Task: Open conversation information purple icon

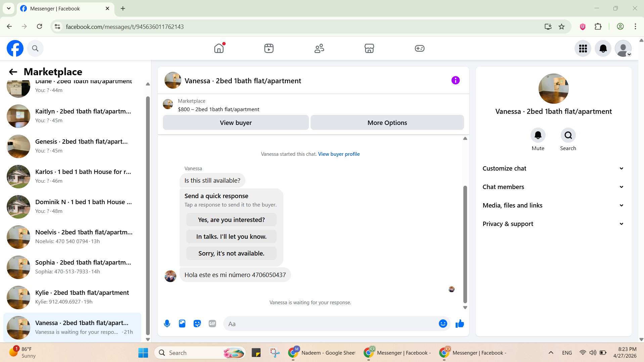Action: 455,80
